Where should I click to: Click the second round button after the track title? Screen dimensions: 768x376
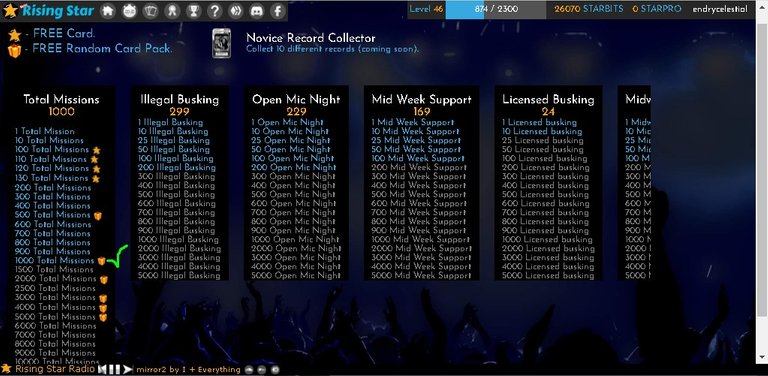click(x=262, y=370)
